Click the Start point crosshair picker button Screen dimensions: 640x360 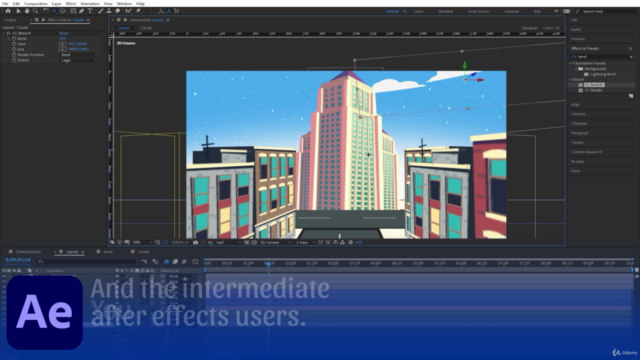coord(62,44)
